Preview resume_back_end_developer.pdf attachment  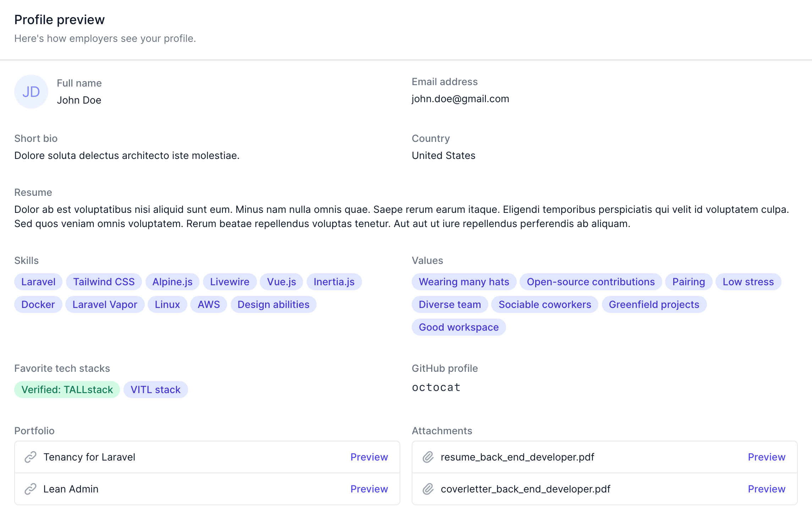[x=767, y=457]
